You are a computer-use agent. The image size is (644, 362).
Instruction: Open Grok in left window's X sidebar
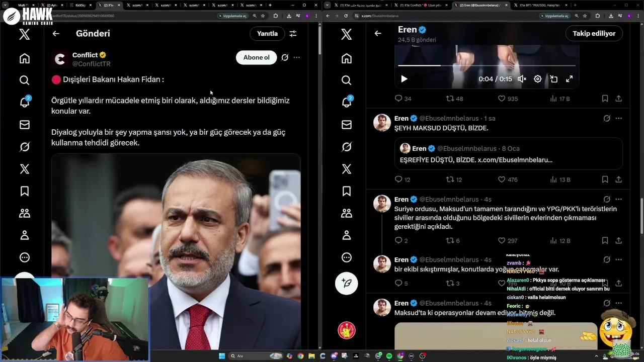24,147
